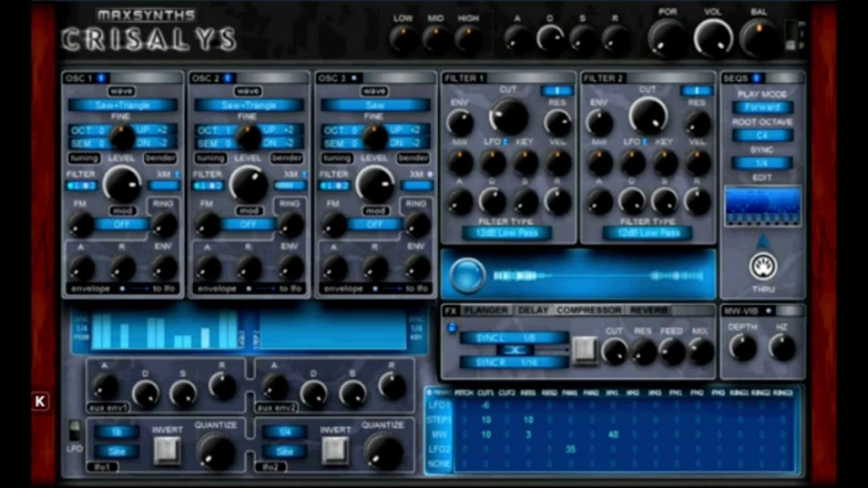
Task: Select SYNC L 1/8 delay field
Action: (x=514, y=338)
